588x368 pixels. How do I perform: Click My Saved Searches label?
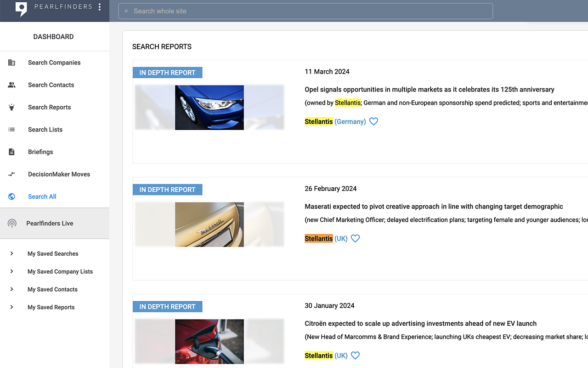(x=53, y=253)
